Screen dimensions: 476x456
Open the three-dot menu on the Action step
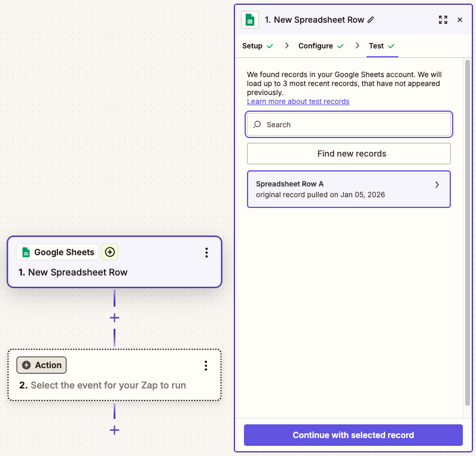click(x=206, y=366)
